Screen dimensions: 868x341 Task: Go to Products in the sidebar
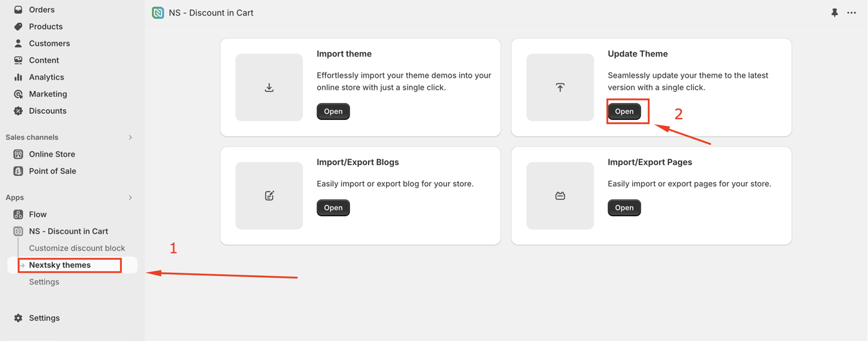point(45,27)
